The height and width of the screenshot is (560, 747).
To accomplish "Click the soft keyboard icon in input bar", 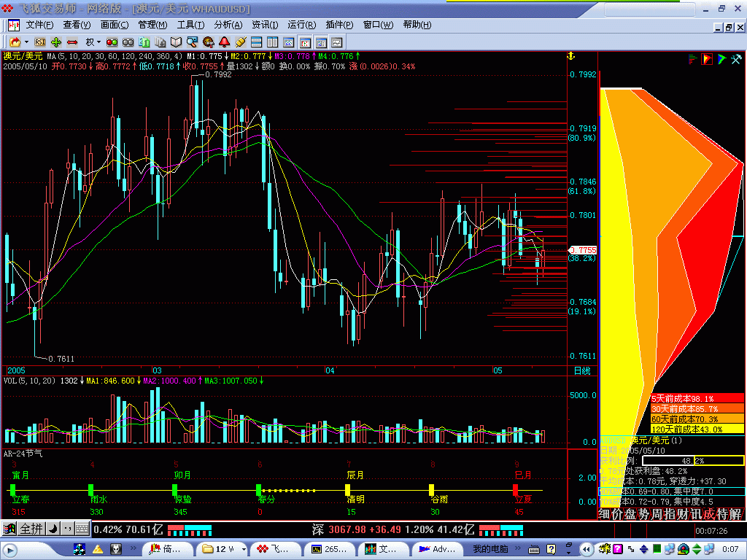I will [x=82, y=529].
